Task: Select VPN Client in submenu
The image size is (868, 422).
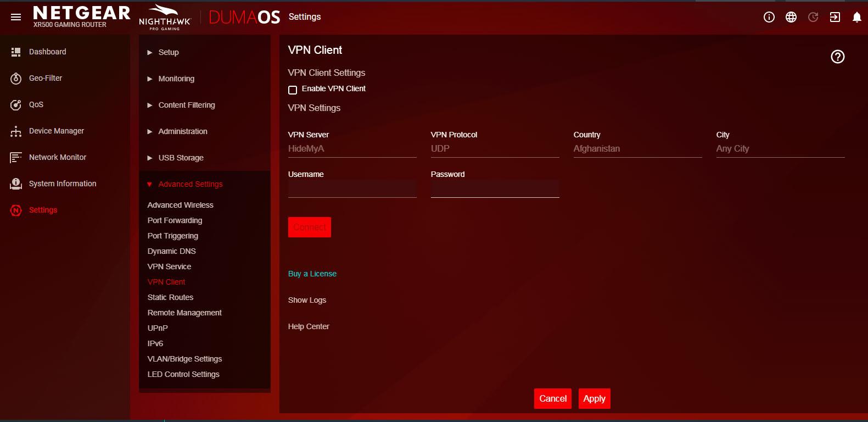Action: point(166,282)
